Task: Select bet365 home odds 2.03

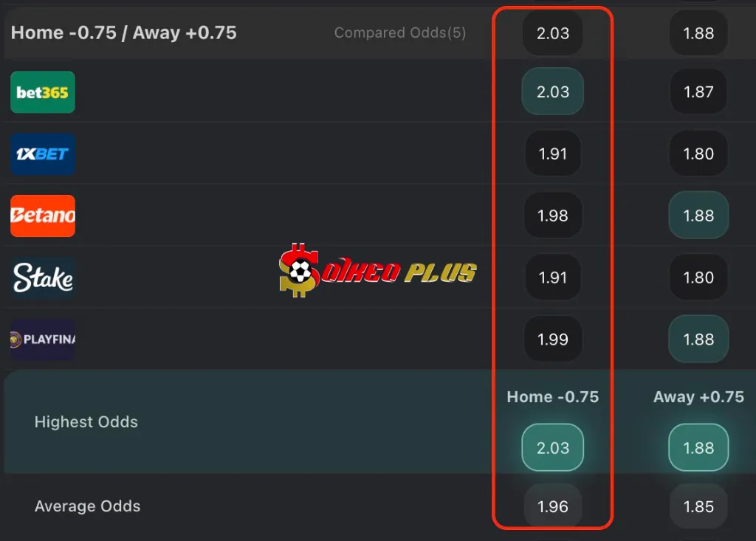Action: coord(552,92)
